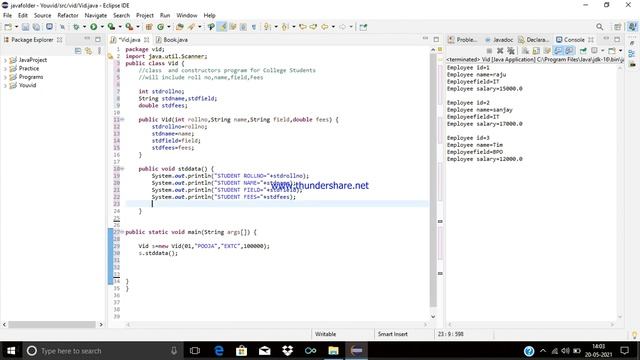This screenshot has height=360, width=640.
Task: Switch to the Book.java editor tab
Action: click(x=172, y=40)
